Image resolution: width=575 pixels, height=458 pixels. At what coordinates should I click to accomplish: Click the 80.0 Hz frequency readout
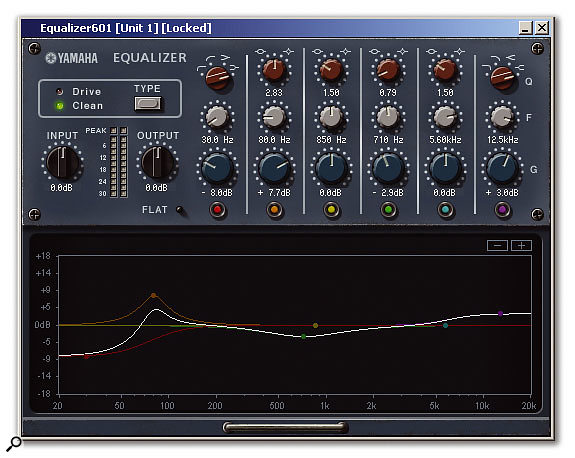tap(274, 140)
